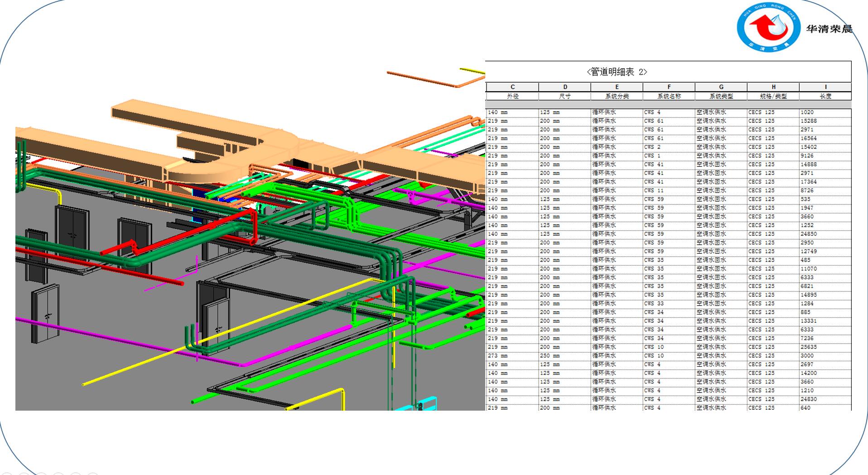Select the length cell 12749
The image size is (868, 475).
tap(825, 252)
